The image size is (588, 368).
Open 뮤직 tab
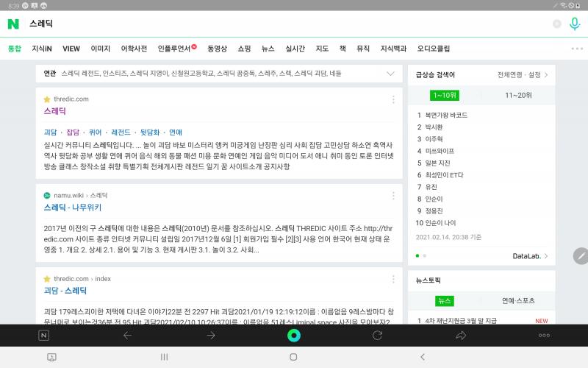click(363, 49)
